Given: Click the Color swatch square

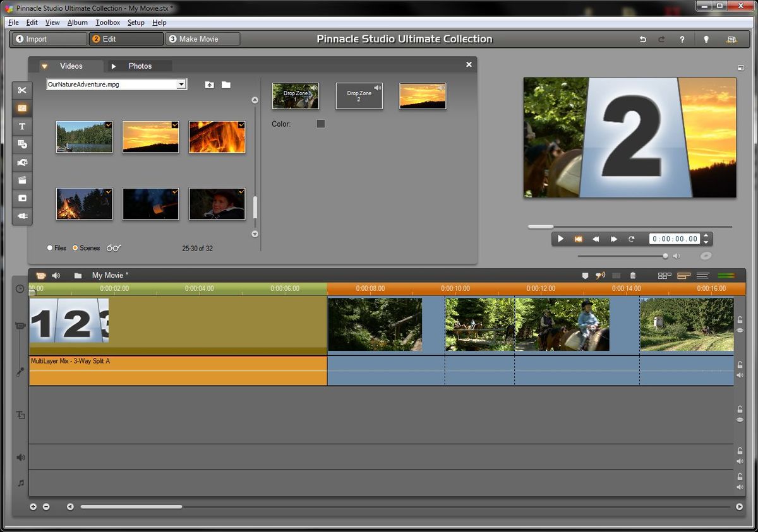Looking at the screenshot, I should click(x=321, y=124).
